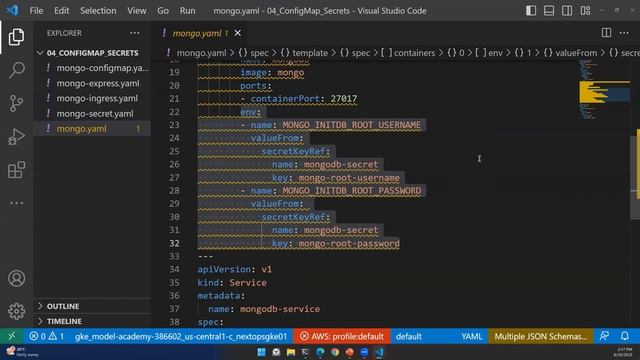Open the File menu
Screen dimensions: 640x360
[36, 11]
